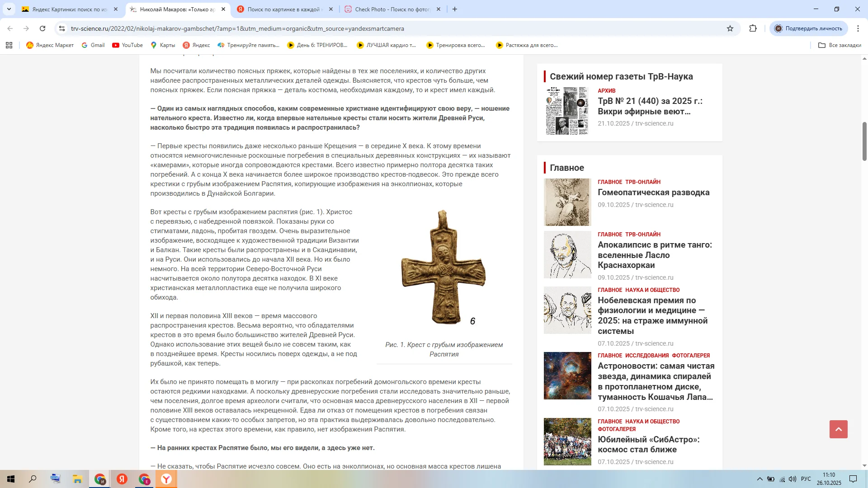The height and width of the screenshot is (488, 868).
Task: Open the Гомеопатическая разводка article
Action: (653, 192)
